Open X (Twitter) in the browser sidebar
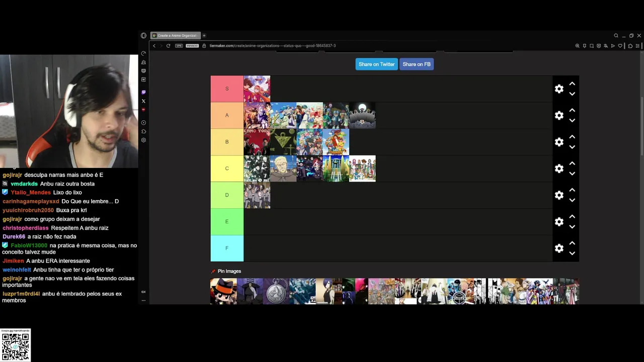Screen dimensions: 644x362 tap(143, 101)
